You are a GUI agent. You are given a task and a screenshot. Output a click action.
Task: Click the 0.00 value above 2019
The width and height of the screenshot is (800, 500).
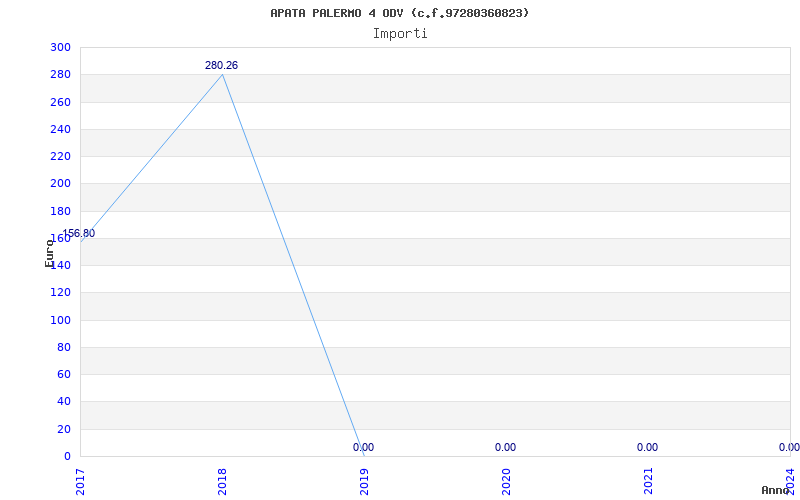pos(363,447)
